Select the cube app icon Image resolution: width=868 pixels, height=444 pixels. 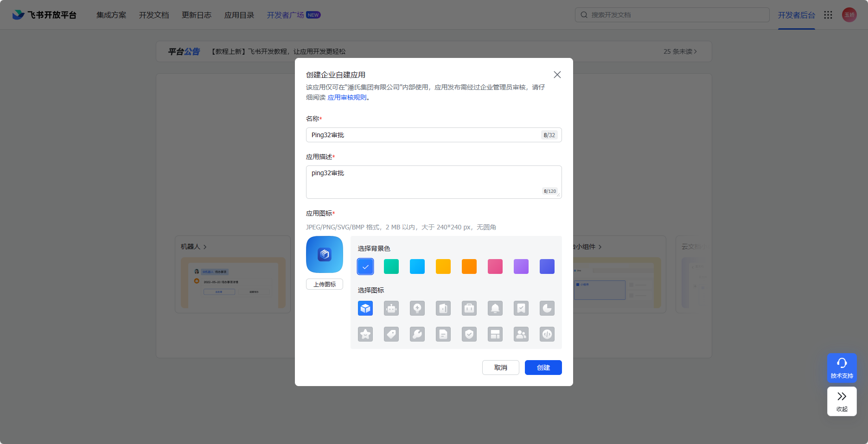pos(365,308)
